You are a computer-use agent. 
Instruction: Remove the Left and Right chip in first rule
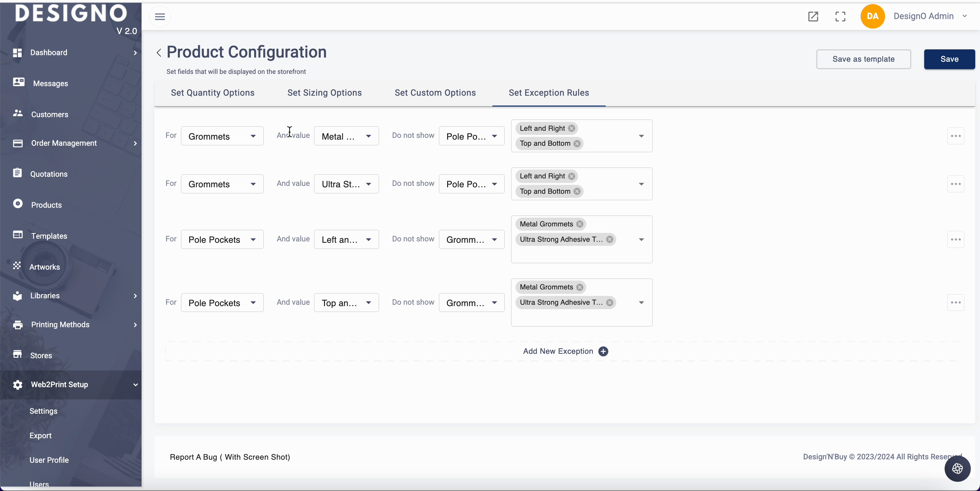571,128
